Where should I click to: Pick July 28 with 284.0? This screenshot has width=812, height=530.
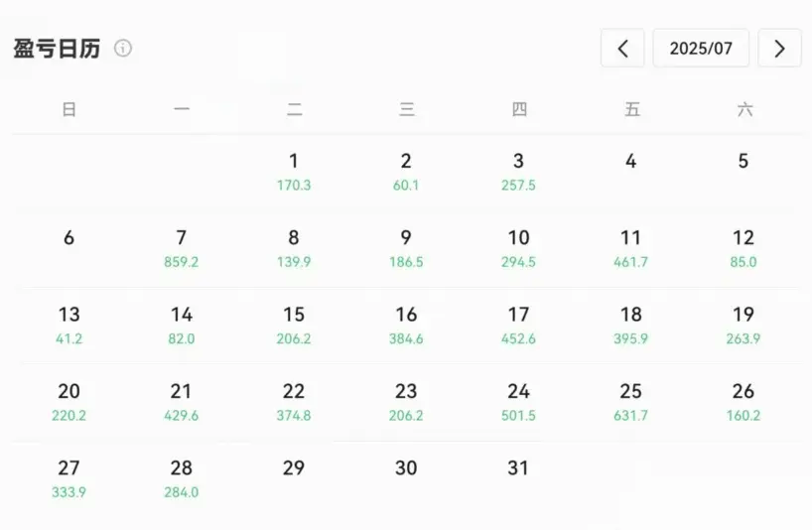point(182,478)
